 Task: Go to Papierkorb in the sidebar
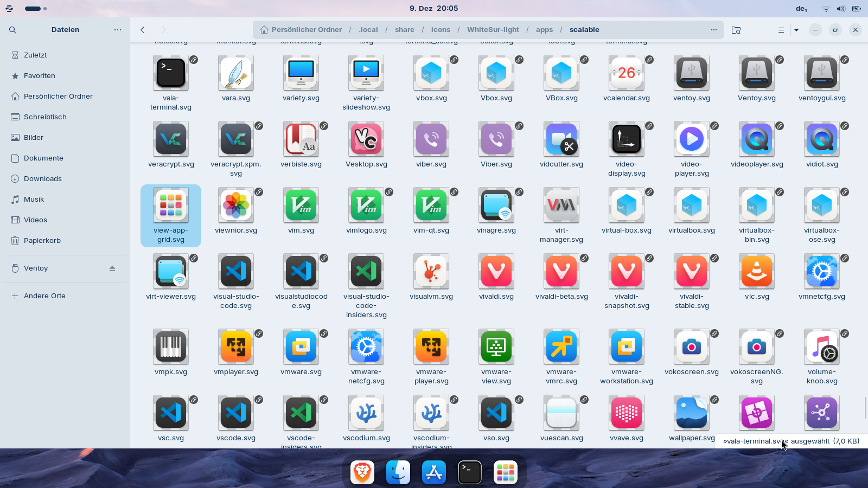coord(42,241)
